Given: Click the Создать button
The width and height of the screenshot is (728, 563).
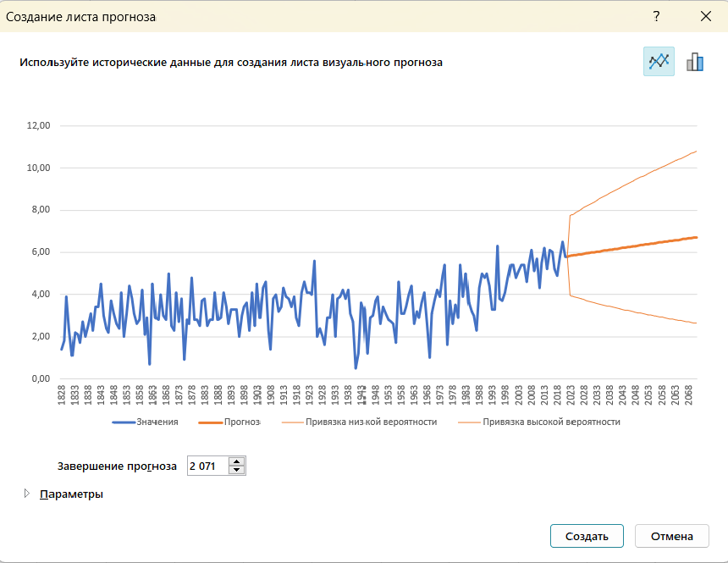Looking at the screenshot, I should [x=587, y=536].
